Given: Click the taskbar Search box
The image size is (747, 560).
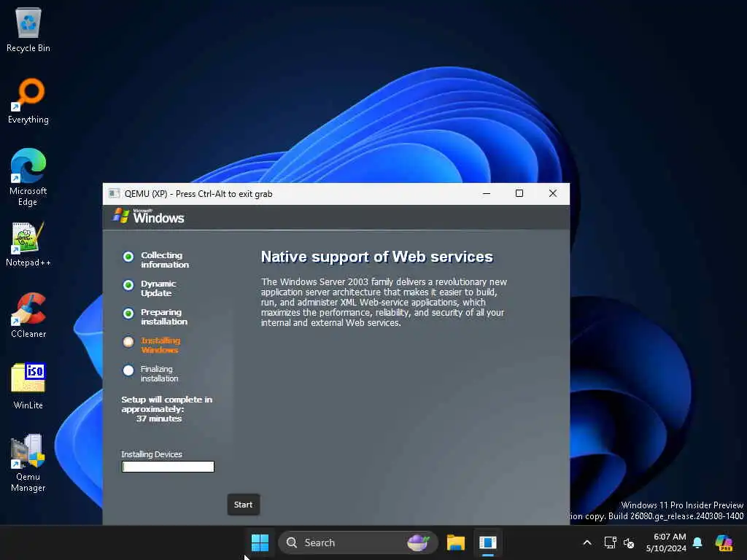Looking at the screenshot, I should pyautogui.click(x=357, y=542).
